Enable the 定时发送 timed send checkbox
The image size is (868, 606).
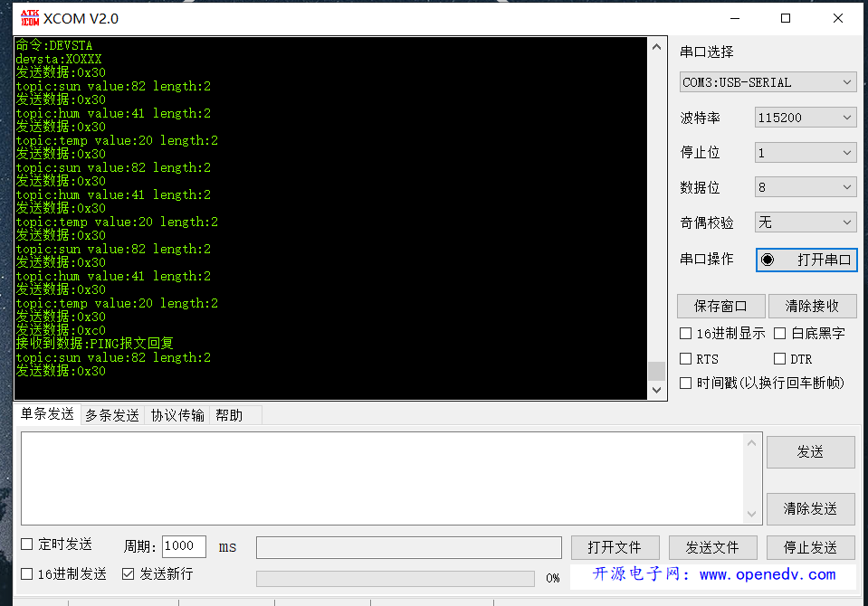(26, 544)
